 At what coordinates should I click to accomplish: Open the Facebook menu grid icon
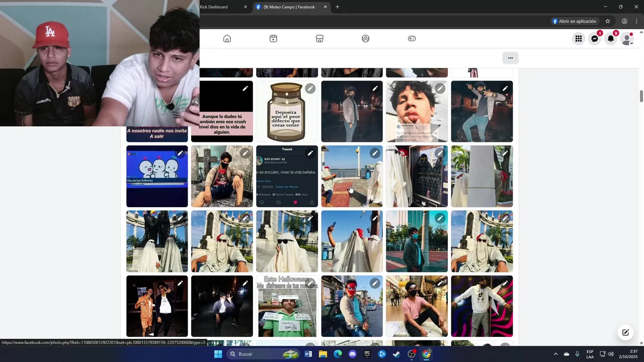579,39
